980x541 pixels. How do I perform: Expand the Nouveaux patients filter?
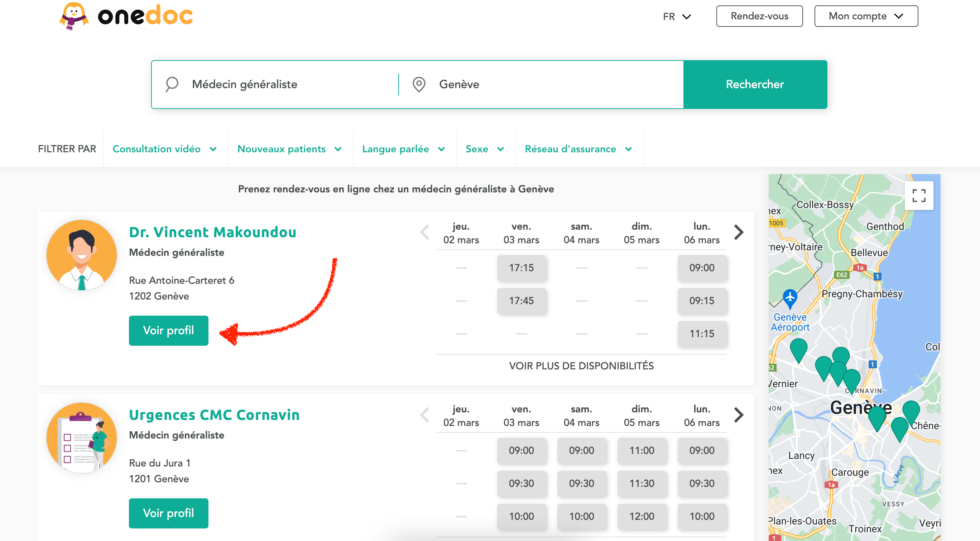289,149
